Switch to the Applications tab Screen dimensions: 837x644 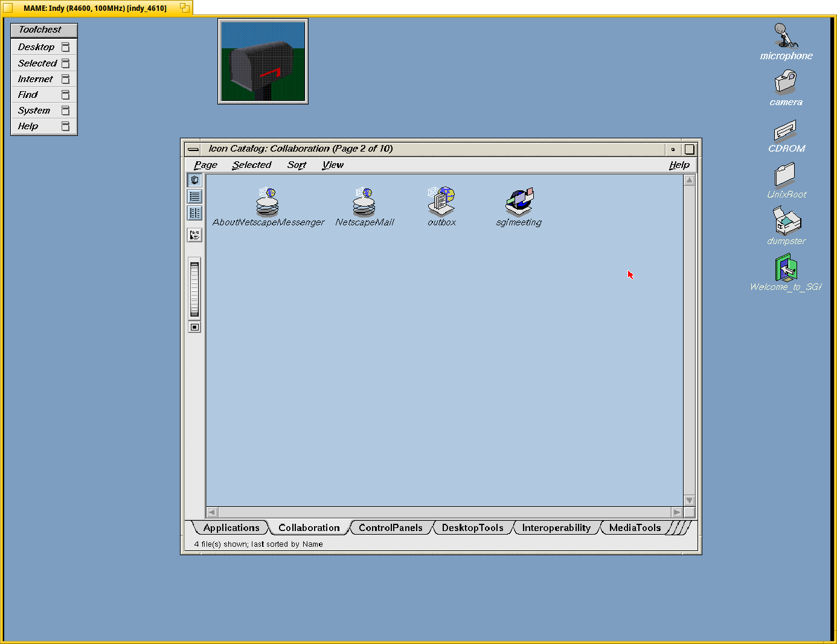[231, 527]
